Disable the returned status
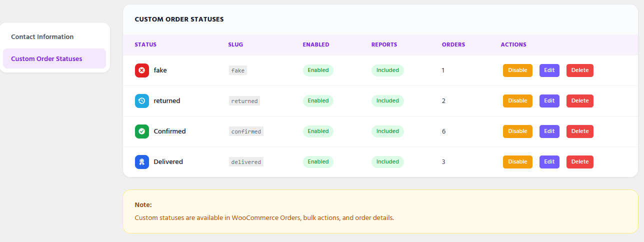644x242 pixels. (x=517, y=101)
